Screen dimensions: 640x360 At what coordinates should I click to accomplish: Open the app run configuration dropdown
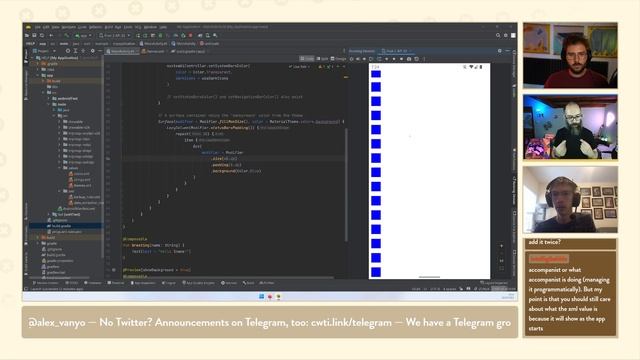tap(84, 36)
